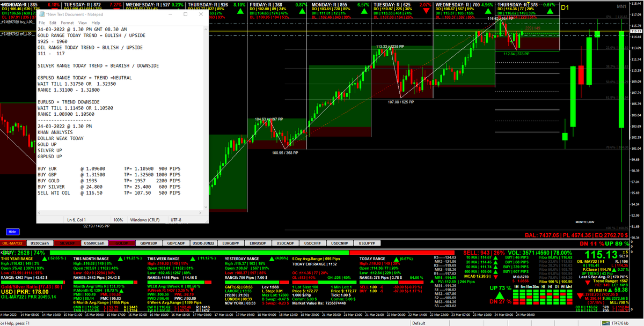Click the Notepad app icon in title bar
644x326 pixels.
[42, 14]
